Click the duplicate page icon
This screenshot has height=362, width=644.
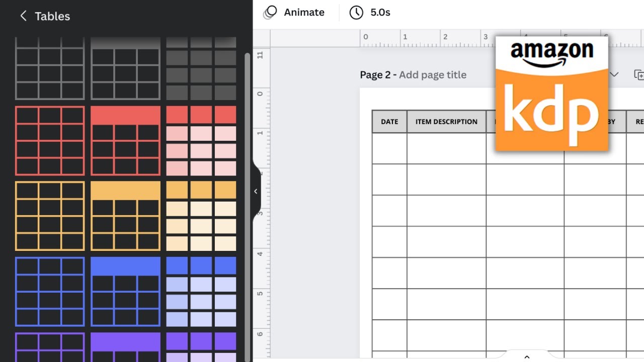639,75
